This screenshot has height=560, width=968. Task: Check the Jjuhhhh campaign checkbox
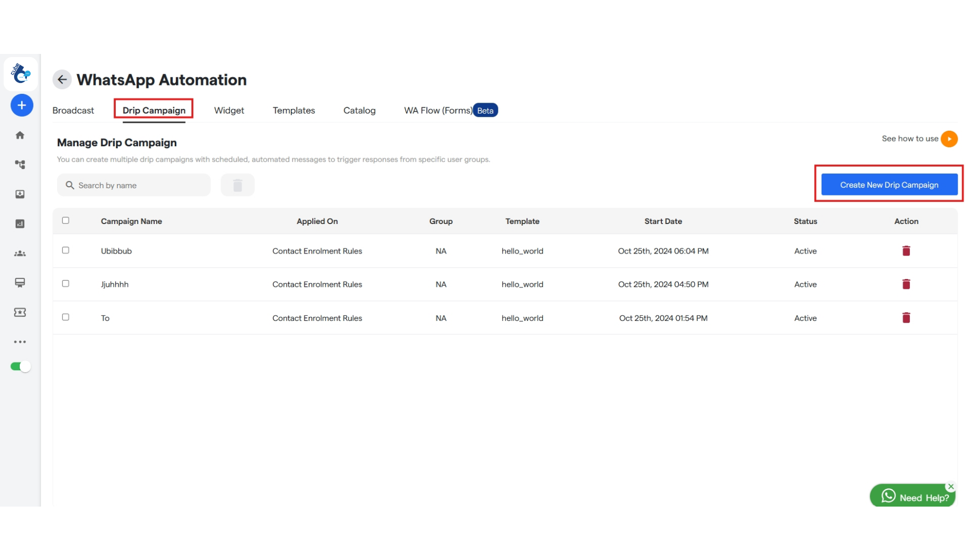[65, 284]
